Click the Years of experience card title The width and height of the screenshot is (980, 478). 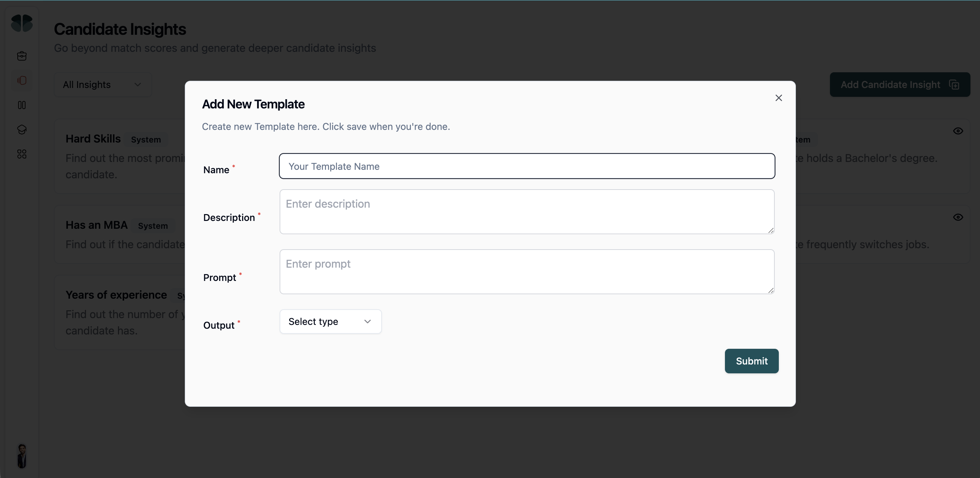[116, 295]
